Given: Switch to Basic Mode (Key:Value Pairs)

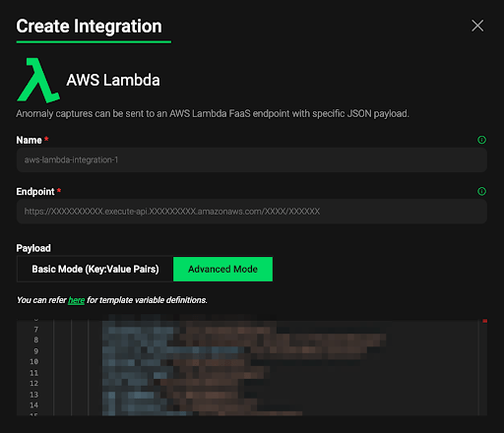Looking at the screenshot, I should pyautogui.click(x=95, y=269).
